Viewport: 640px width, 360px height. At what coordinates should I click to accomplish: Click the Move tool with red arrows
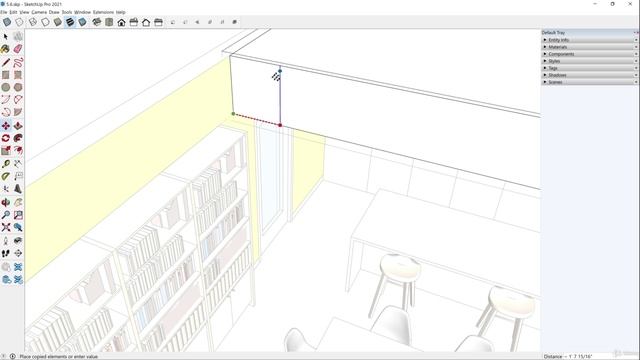(6, 126)
